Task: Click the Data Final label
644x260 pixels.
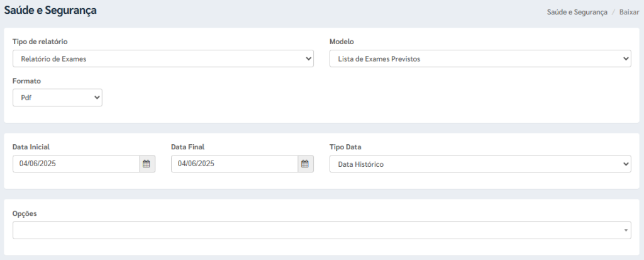Action: [187, 147]
